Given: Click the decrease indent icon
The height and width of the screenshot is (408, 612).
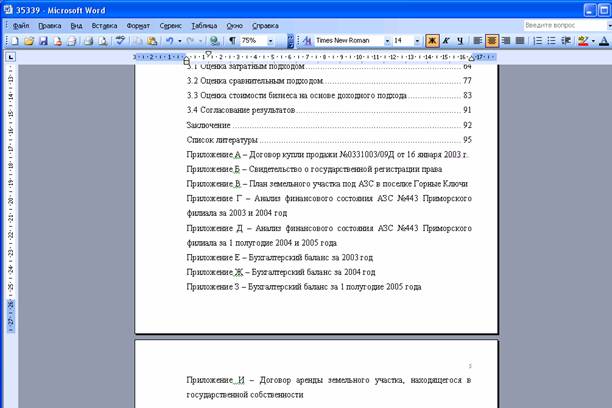Looking at the screenshot, I should pos(566,41).
